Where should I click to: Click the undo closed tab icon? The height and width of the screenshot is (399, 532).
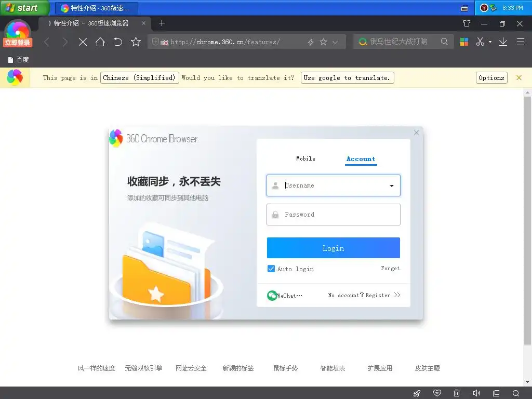pos(118,42)
